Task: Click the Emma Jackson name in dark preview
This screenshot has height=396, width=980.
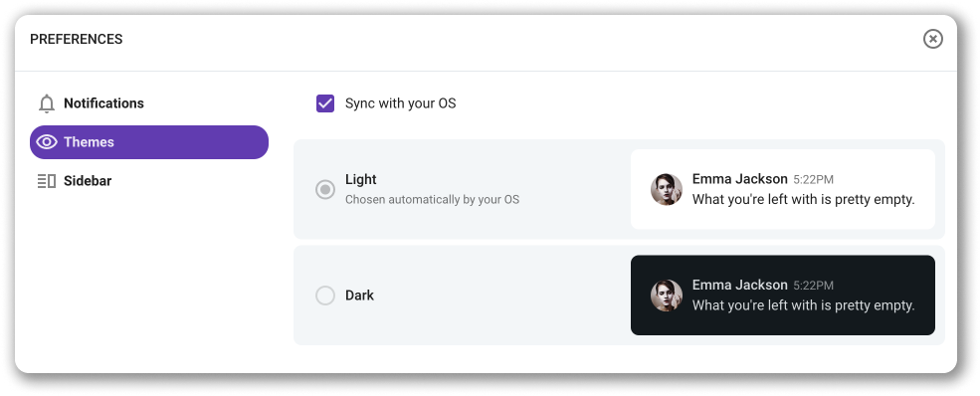Action: click(x=740, y=285)
